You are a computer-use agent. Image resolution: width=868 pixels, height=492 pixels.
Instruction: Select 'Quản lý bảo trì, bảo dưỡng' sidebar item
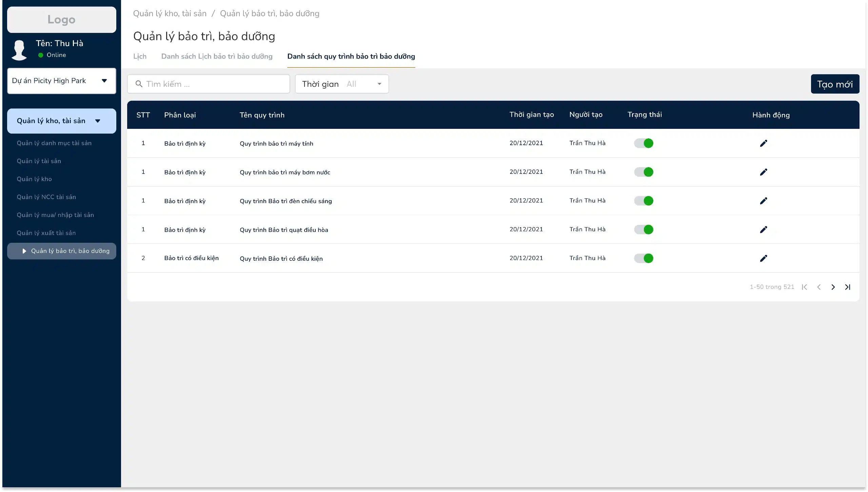62,251
